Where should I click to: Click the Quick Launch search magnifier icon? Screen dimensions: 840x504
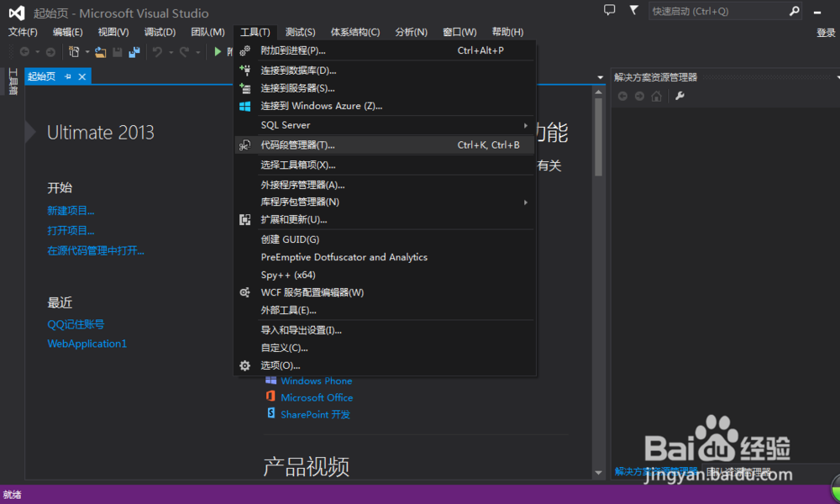pos(794,11)
